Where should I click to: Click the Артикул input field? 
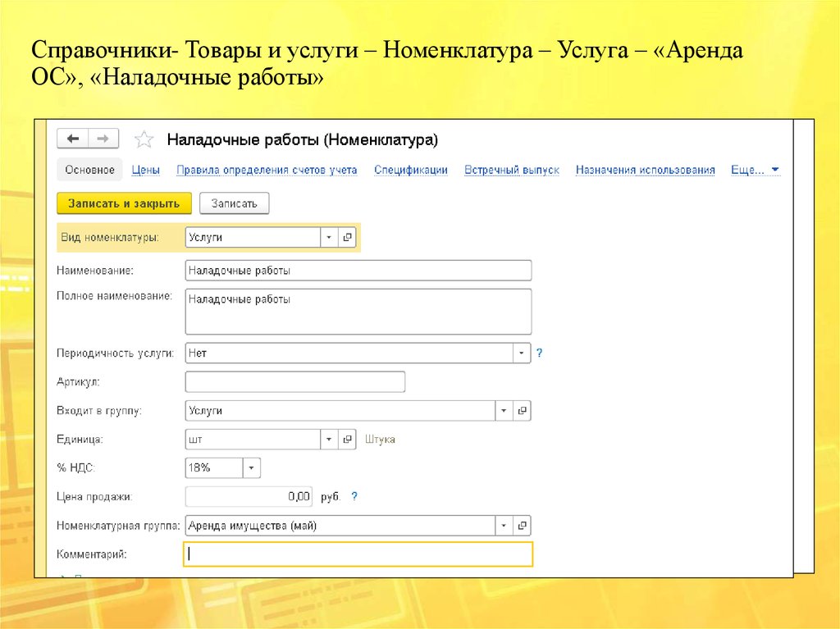pyautogui.click(x=295, y=382)
